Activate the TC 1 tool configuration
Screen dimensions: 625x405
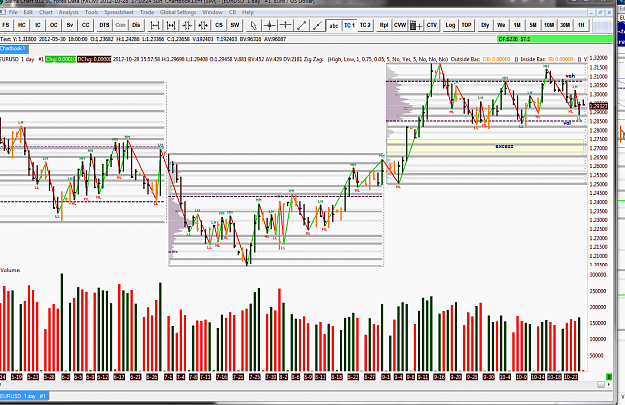(x=350, y=25)
